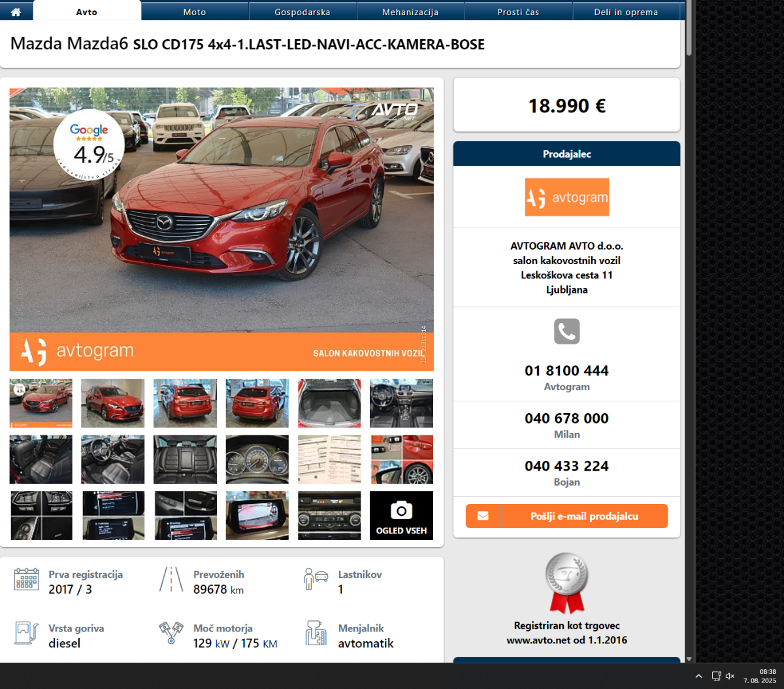Click the scrollbar down arrow
Image resolution: width=784 pixels, height=689 pixels.
coord(689,659)
